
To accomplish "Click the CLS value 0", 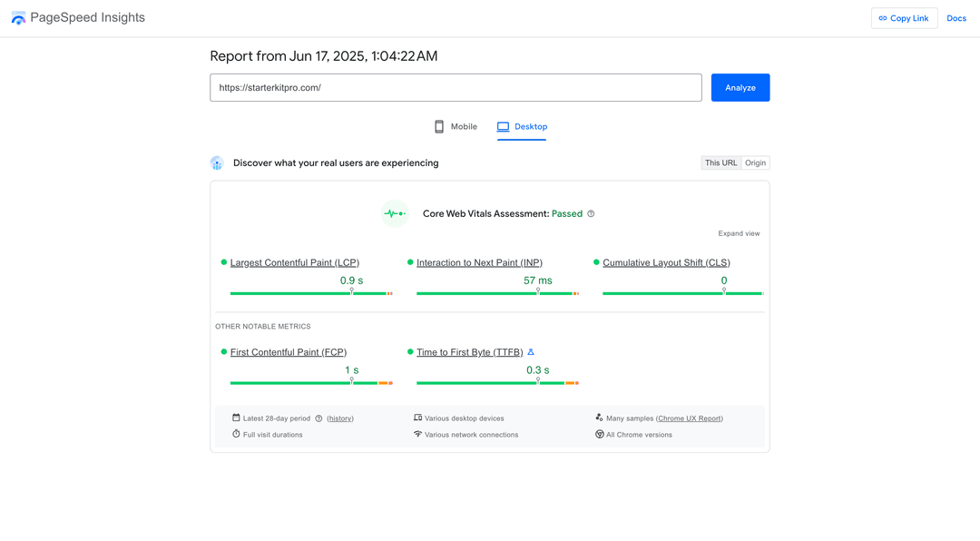I will [x=724, y=280].
